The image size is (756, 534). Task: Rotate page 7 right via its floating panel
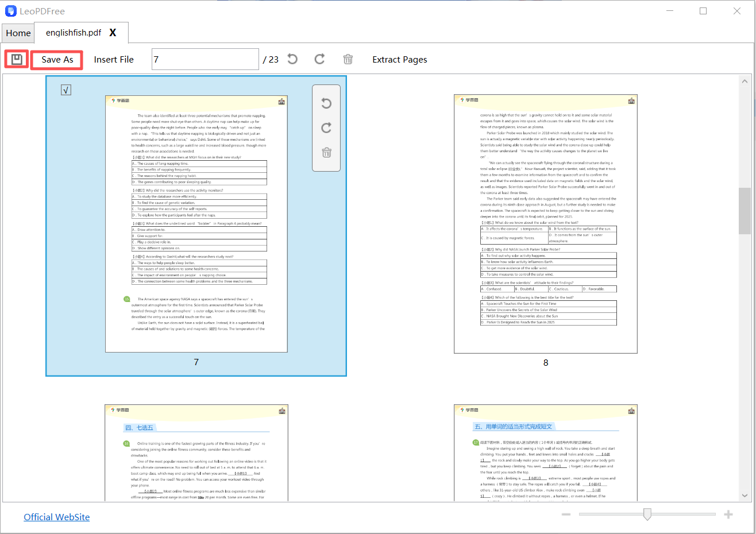[326, 128]
